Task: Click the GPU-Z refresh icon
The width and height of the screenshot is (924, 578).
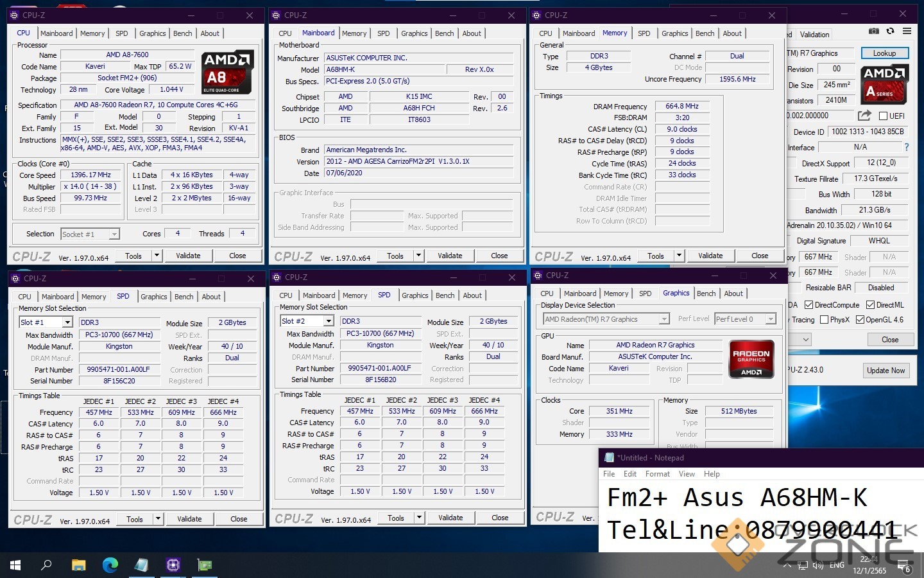Action: point(890,31)
